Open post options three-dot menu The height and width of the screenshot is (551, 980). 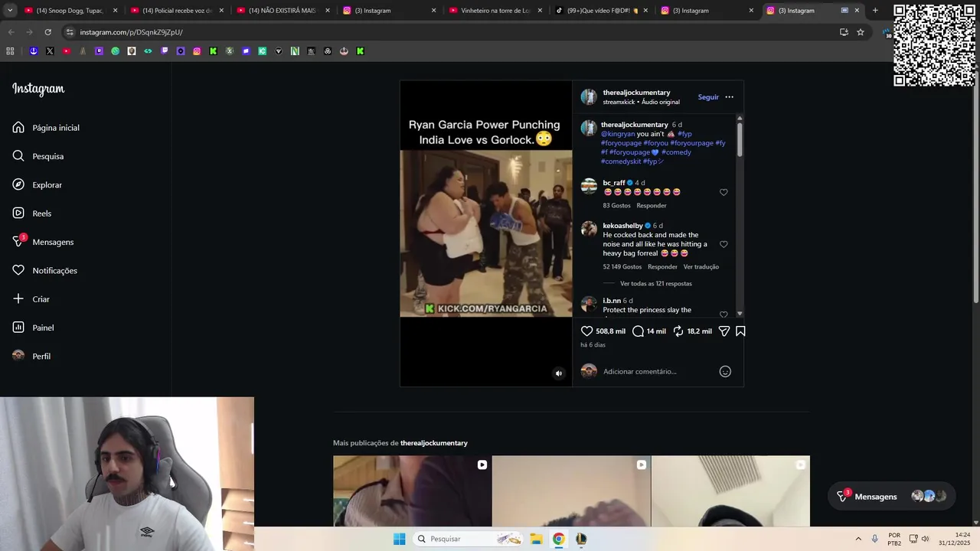pyautogui.click(x=729, y=97)
